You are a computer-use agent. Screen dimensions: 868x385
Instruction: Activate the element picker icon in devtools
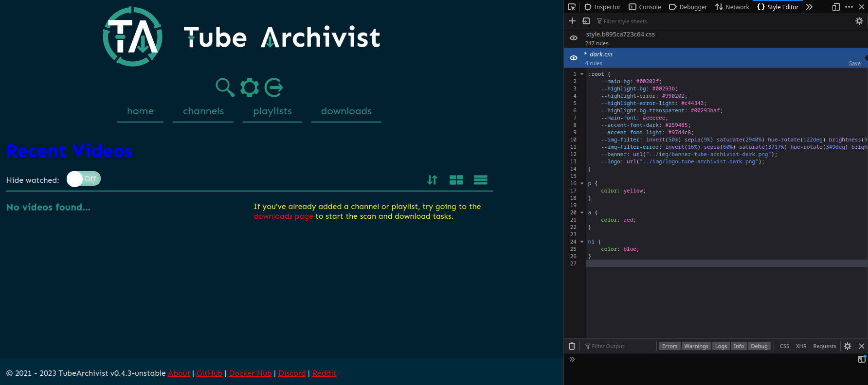click(572, 7)
